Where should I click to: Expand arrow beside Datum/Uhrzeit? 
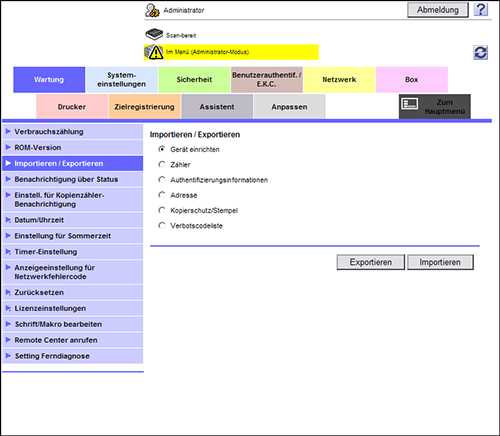(8, 220)
